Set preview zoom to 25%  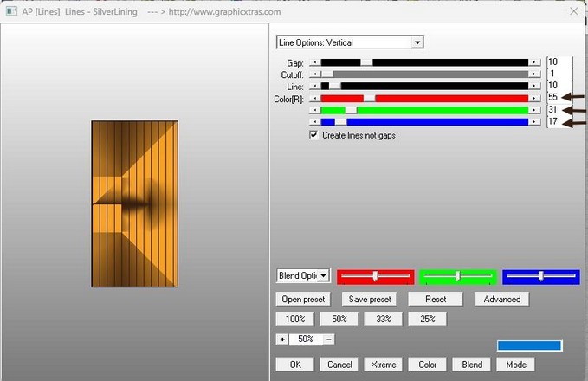tap(428, 319)
